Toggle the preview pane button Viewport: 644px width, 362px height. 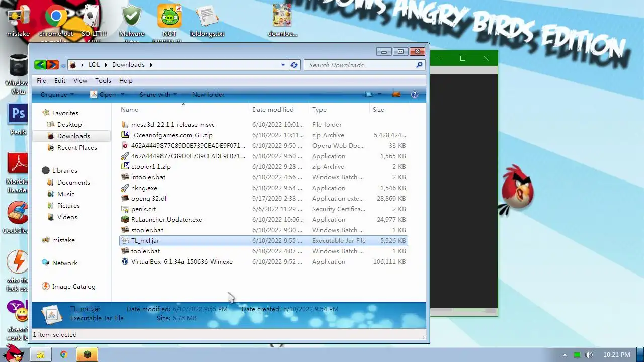click(396, 94)
